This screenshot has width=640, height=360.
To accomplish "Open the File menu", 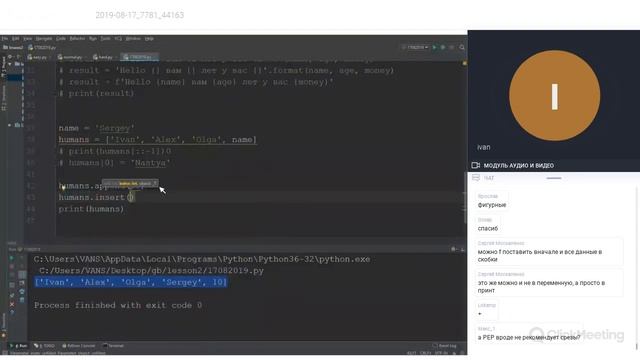I will (4, 39).
